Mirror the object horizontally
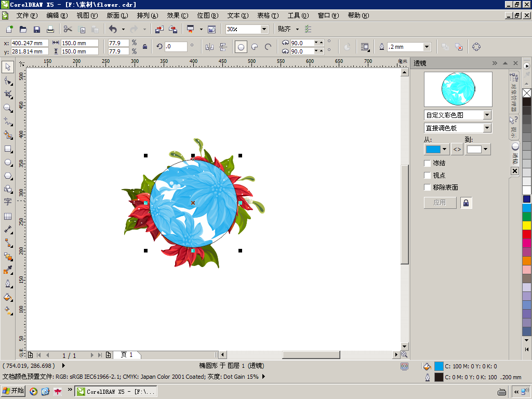The image size is (532, 399). pyautogui.click(x=209, y=47)
